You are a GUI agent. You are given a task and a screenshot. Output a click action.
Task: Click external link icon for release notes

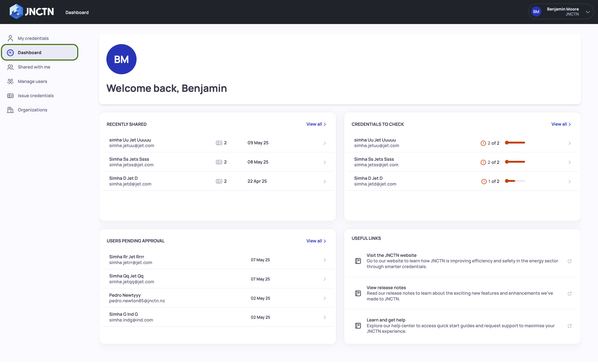pyautogui.click(x=569, y=293)
